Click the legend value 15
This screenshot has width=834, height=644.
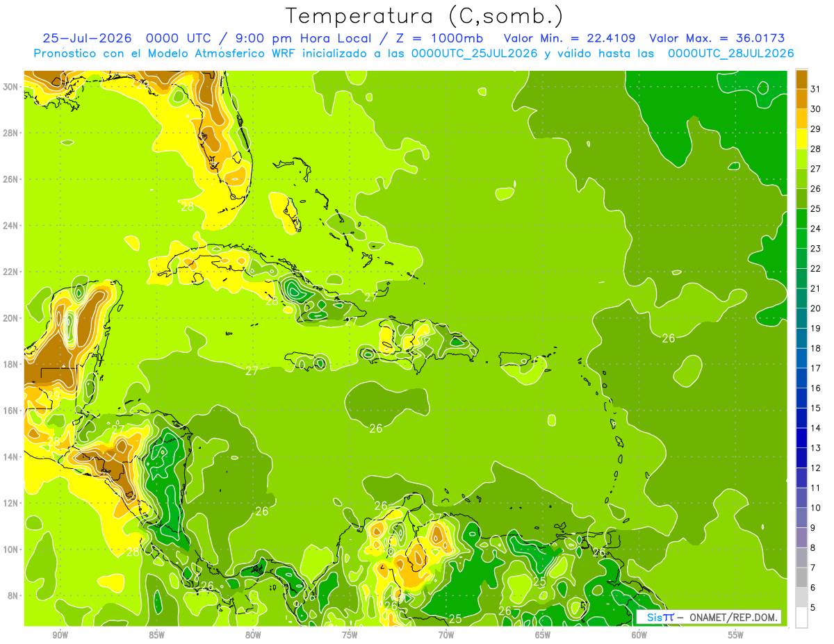click(x=816, y=408)
